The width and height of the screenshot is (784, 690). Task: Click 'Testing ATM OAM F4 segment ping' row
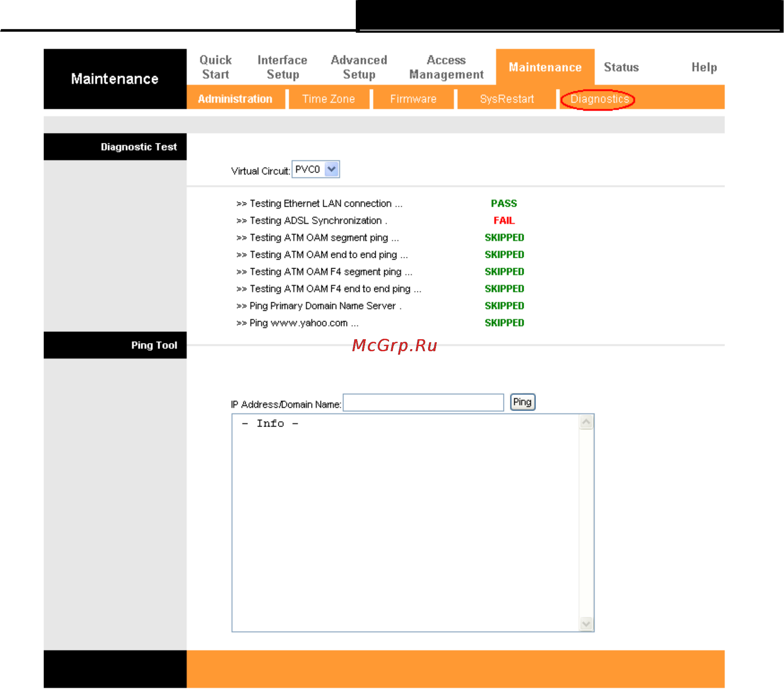pos(324,272)
